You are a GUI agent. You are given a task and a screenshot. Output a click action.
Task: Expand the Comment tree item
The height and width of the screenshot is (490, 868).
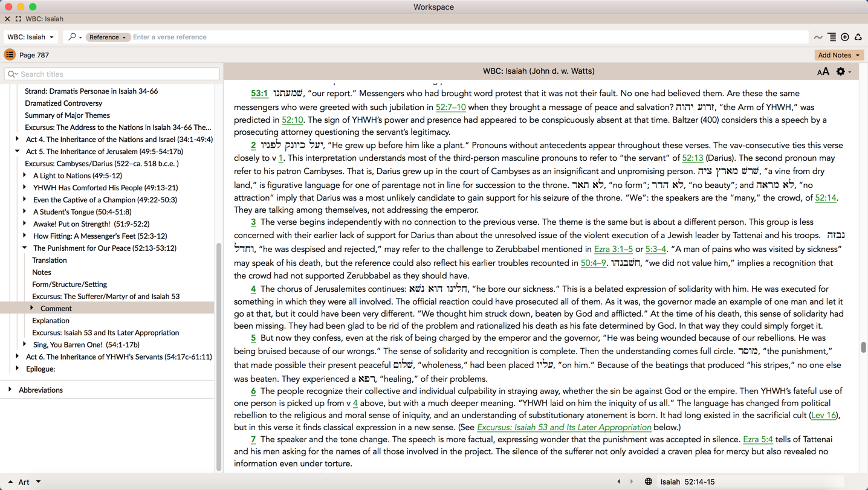point(32,308)
